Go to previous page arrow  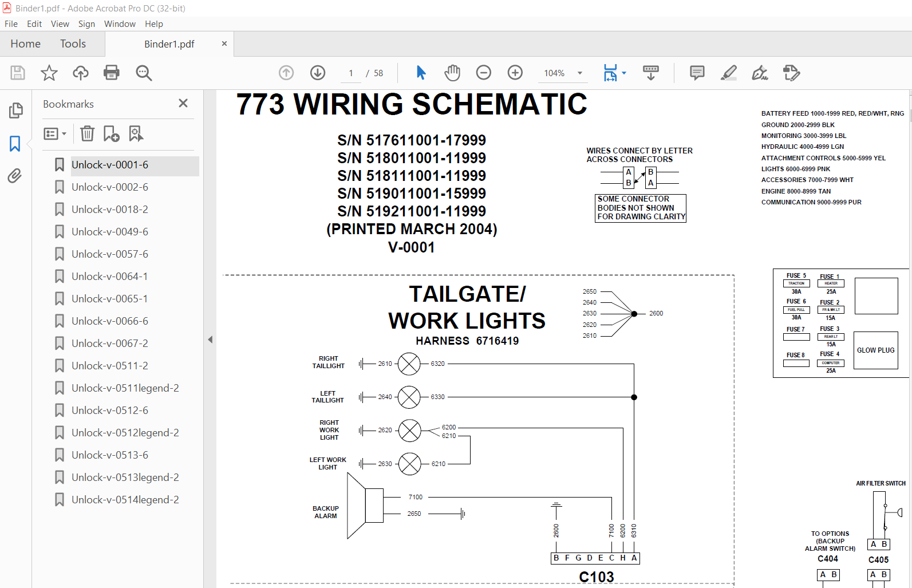(286, 73)
